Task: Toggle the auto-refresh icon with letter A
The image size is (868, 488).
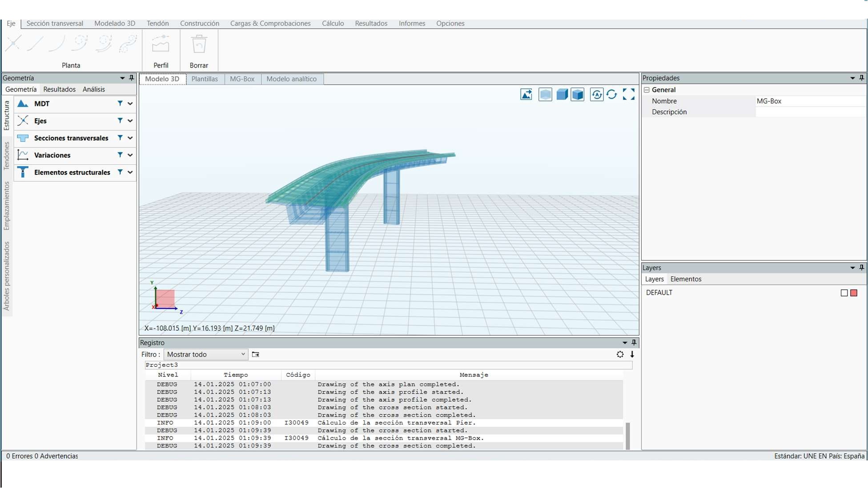Action: [596, 94]
